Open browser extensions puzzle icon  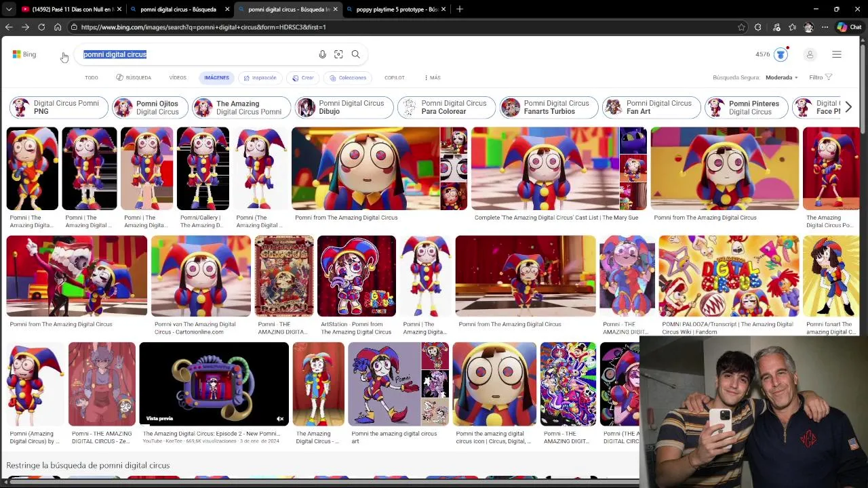coord(758,27)
